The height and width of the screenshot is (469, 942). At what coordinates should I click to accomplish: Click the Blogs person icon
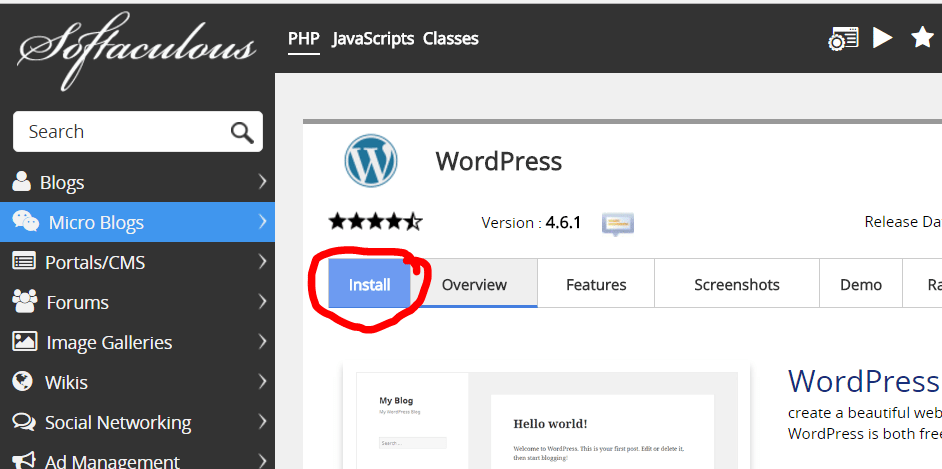(x=22, y=181)
